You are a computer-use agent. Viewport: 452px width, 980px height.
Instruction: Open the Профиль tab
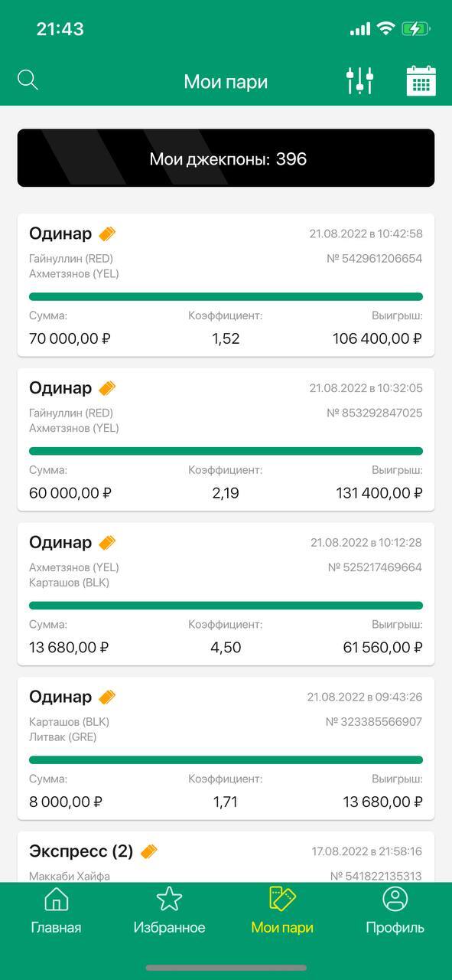(395, 911)
